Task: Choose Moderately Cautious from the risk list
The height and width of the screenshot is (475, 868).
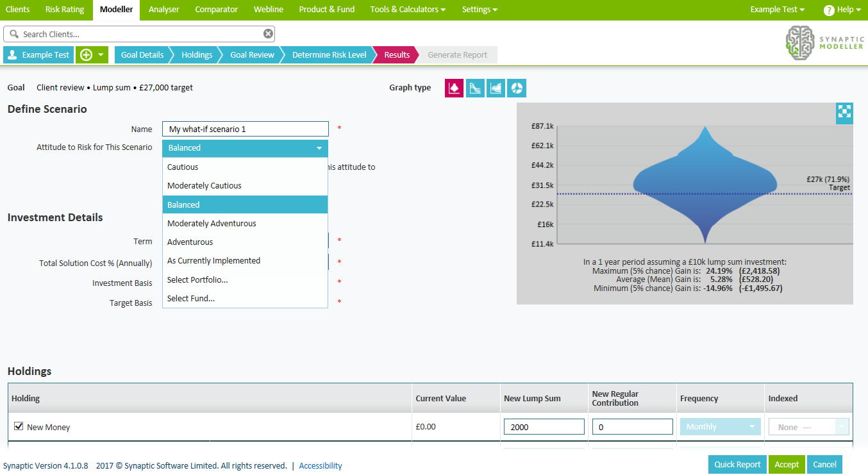Action: [x=245, y=186]
